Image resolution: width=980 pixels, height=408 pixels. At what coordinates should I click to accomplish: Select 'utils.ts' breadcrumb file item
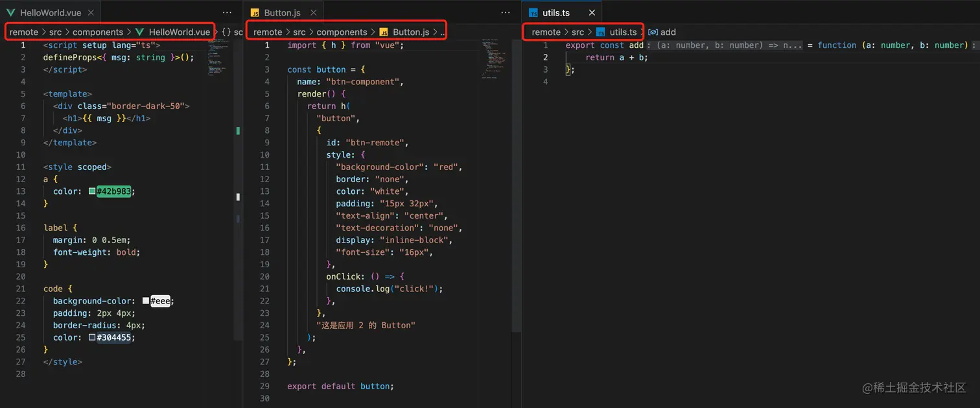616,32
